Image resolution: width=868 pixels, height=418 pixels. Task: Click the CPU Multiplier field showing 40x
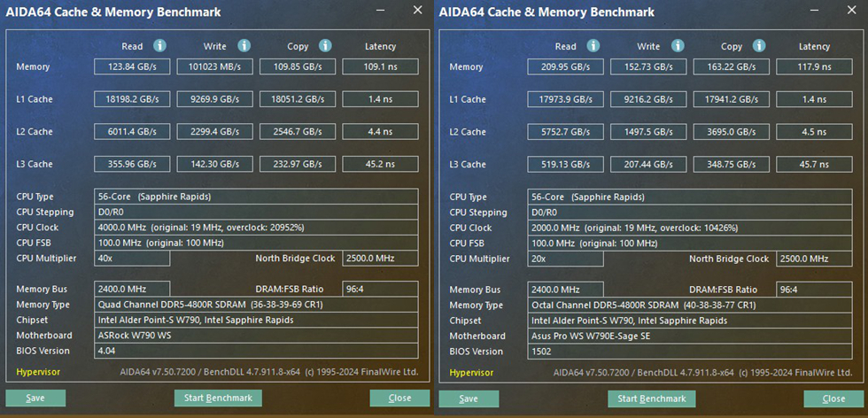point(132,259)
